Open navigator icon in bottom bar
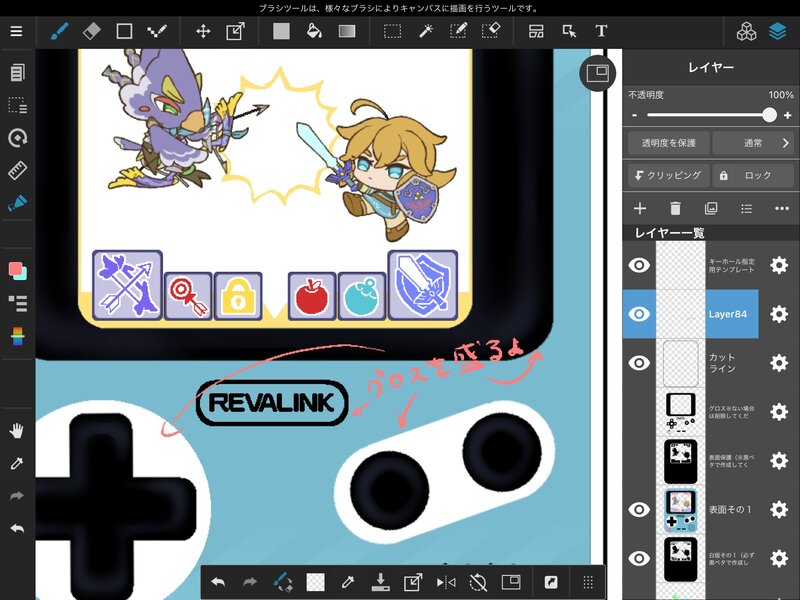 pyautogui.click(x=511, y=582)
